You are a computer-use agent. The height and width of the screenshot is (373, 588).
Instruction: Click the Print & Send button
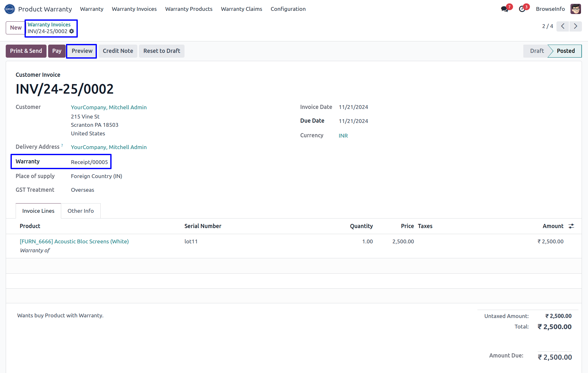coord(26,51)
